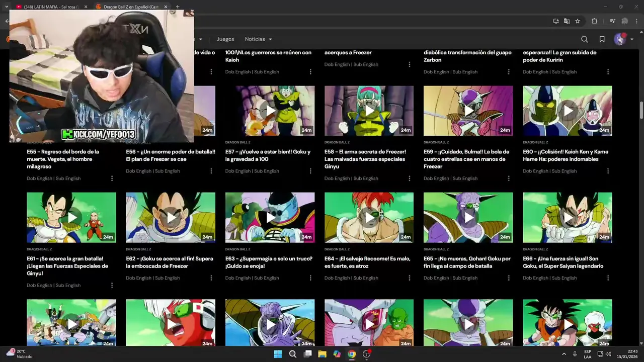Open more options for episode E66
The width and height of the screenshot is (644, 362).
pyautogui.click(x=607, y=278)
